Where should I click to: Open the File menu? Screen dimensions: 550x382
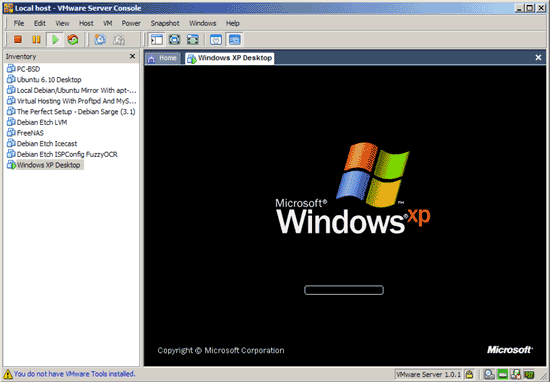click(19, 23)
